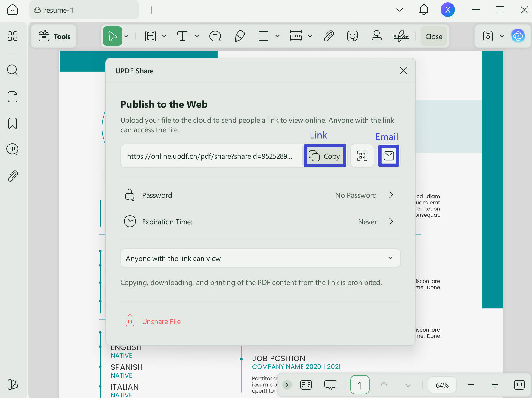Open the Home icon
The height and width of the screenshot is (398, 532).
pyautogui.click(x=13, y=10)
